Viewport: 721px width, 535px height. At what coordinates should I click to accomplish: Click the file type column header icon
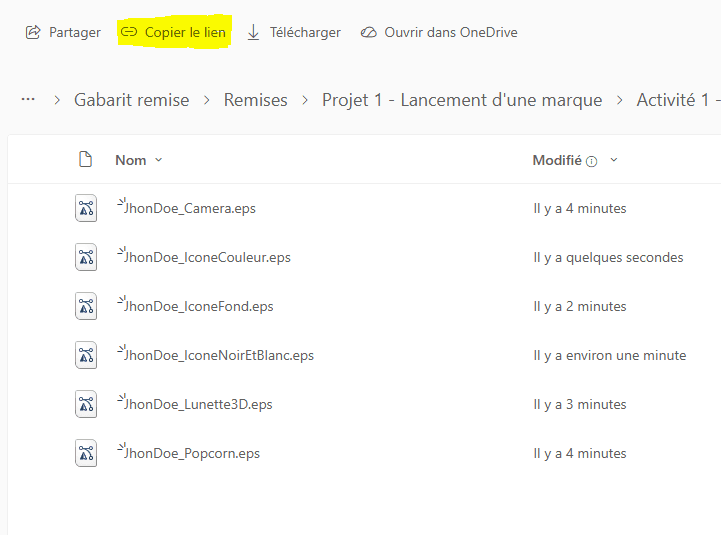(x=86, y=159)
